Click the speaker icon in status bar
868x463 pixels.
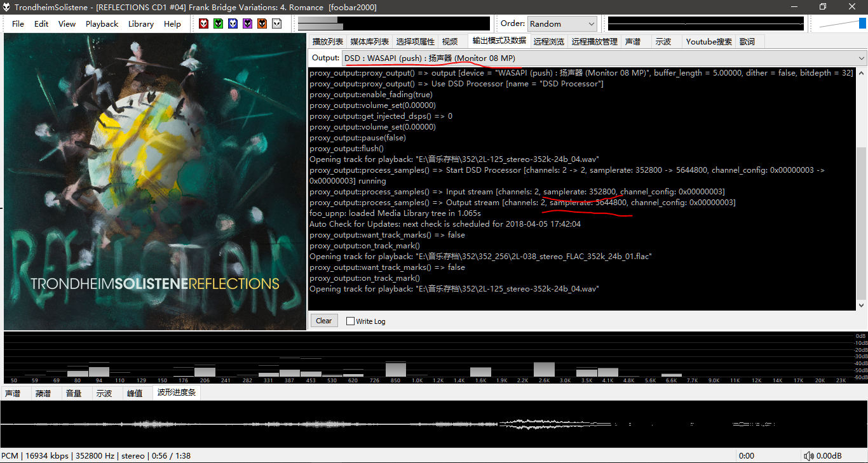(808, 456)
